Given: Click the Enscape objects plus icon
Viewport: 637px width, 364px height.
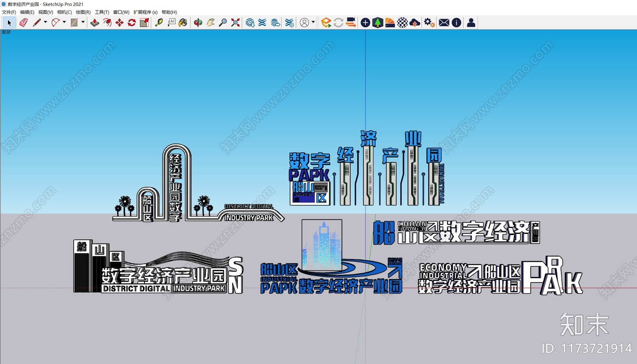Looking at the screenshot, I should (365, 23).
